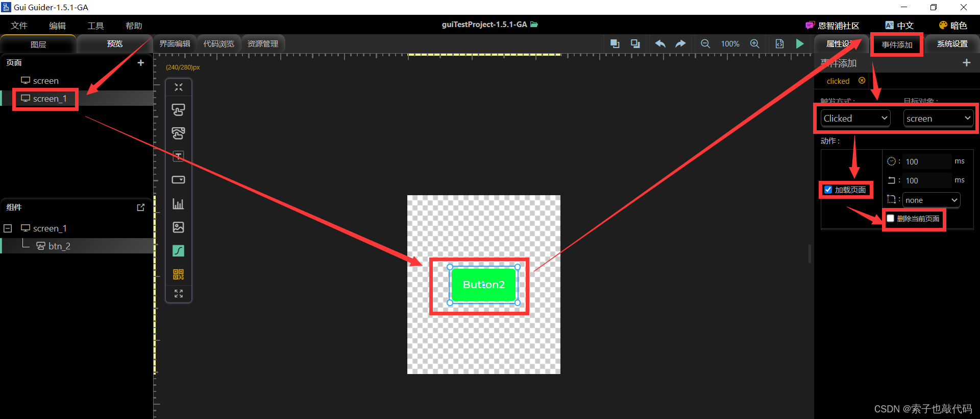The image size is (980, 419).
Task: Redo the last action
Action: pyautogui.click(x=680, y=44)
